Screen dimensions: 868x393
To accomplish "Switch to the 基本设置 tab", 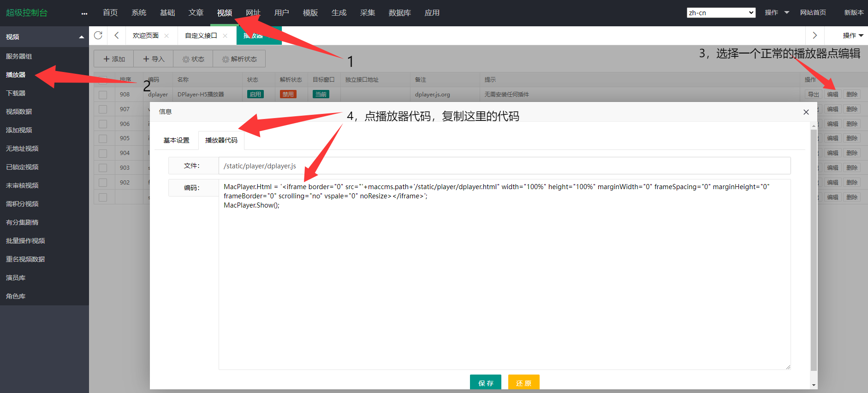I will point(176,140).
